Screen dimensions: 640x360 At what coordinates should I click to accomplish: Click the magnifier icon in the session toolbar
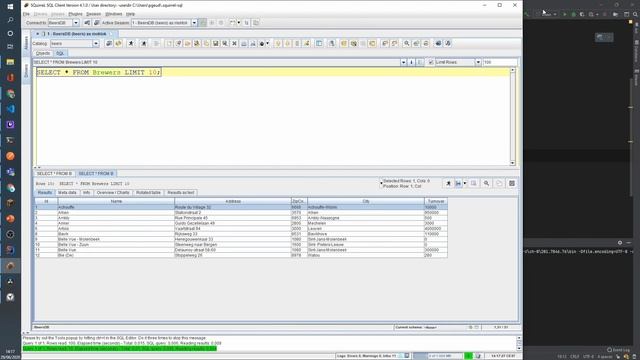tap(407, 43)
